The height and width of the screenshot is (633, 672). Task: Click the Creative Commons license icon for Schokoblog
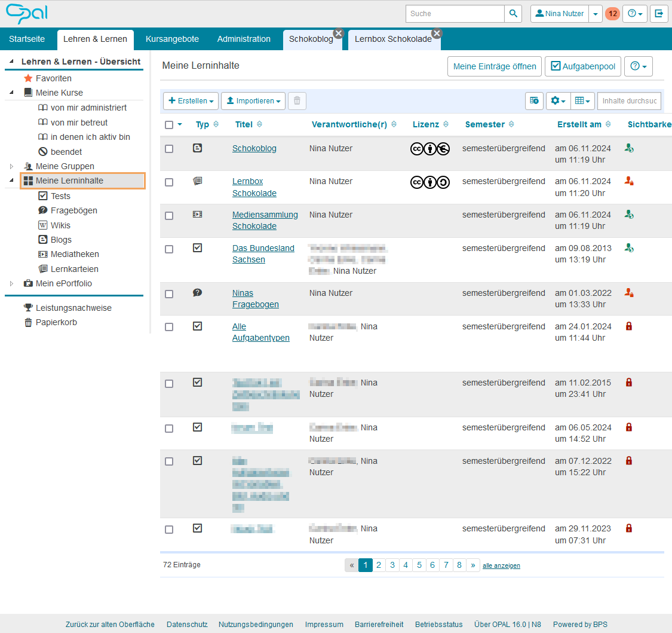point(430,149)
